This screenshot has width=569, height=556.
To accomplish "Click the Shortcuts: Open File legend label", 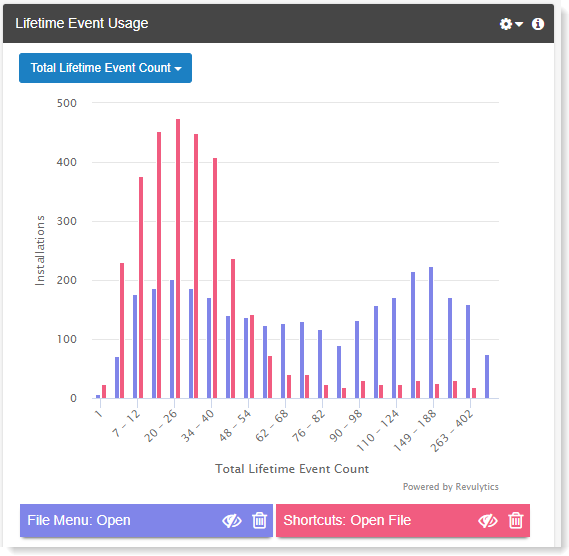I will (x=347, y=520).
